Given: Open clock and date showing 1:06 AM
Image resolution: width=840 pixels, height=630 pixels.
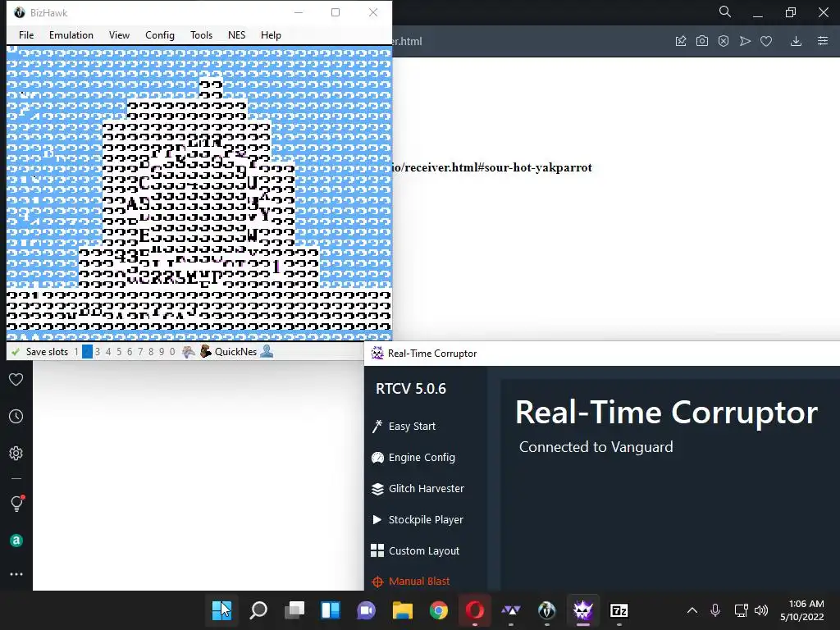Looking at the screenshot, I should 802,610.
